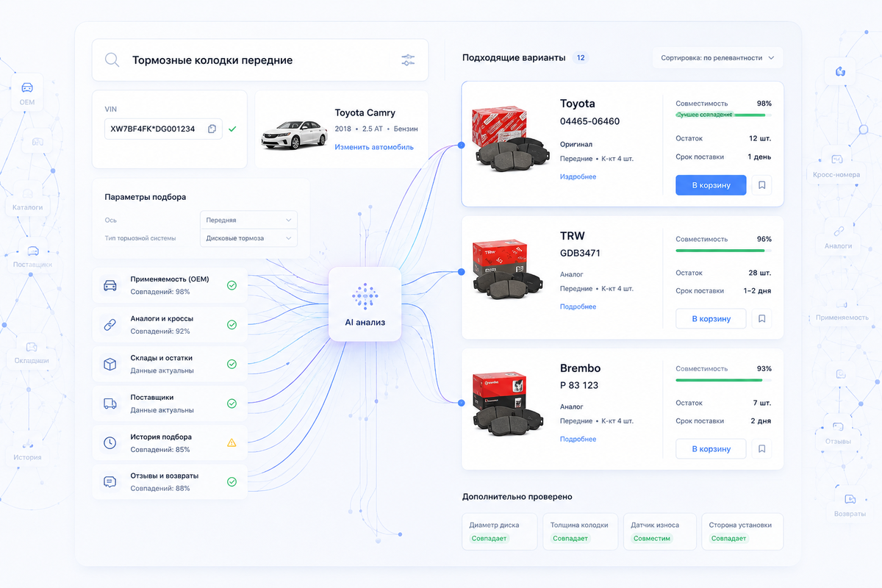Open the OEM icon in the left sidebar
Viewport: 882px width, 588px height.
click(27, 87)
